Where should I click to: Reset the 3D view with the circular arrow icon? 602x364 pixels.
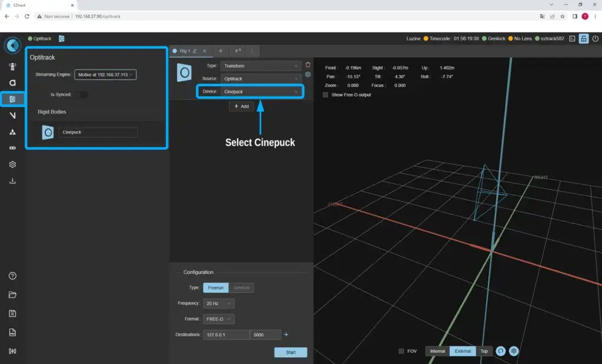501,351
